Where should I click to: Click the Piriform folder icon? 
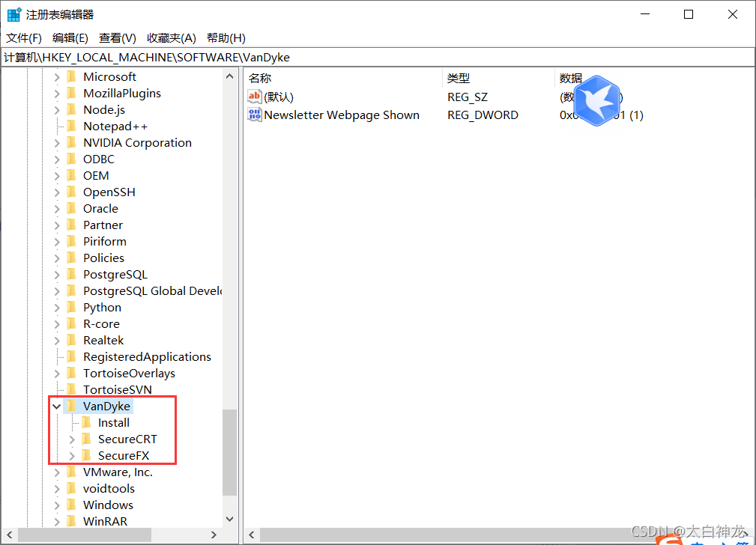tap(72, 241)
